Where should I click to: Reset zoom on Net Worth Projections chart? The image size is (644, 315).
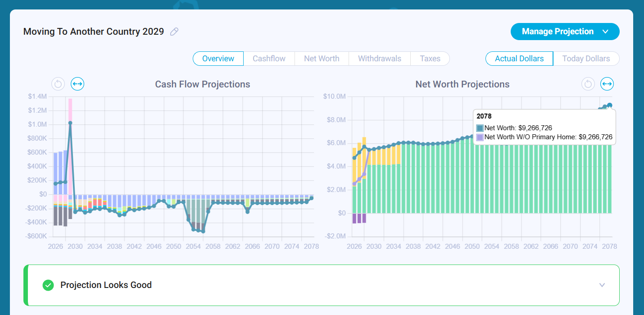588,84
